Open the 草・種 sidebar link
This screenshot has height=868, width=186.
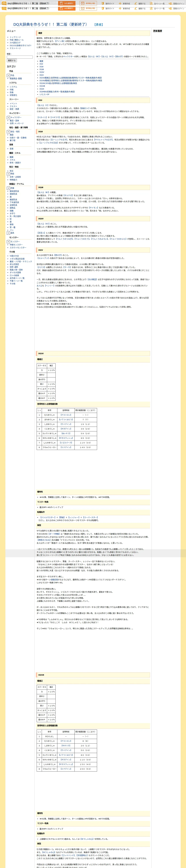[12, 227]
